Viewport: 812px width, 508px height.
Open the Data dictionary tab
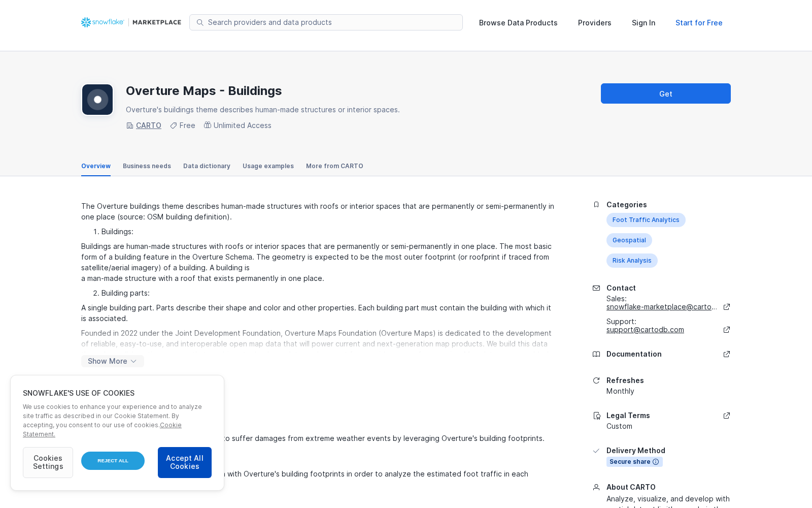pos(207,166)
